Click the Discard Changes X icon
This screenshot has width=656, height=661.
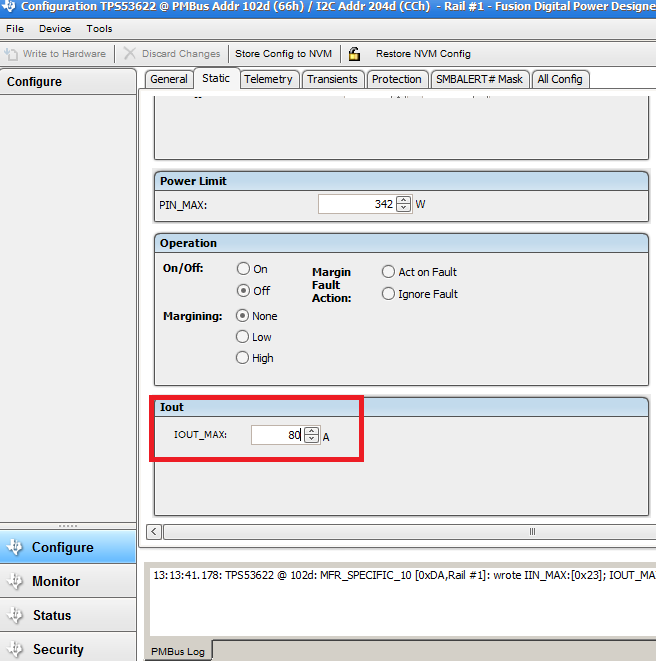click(129, 54)
